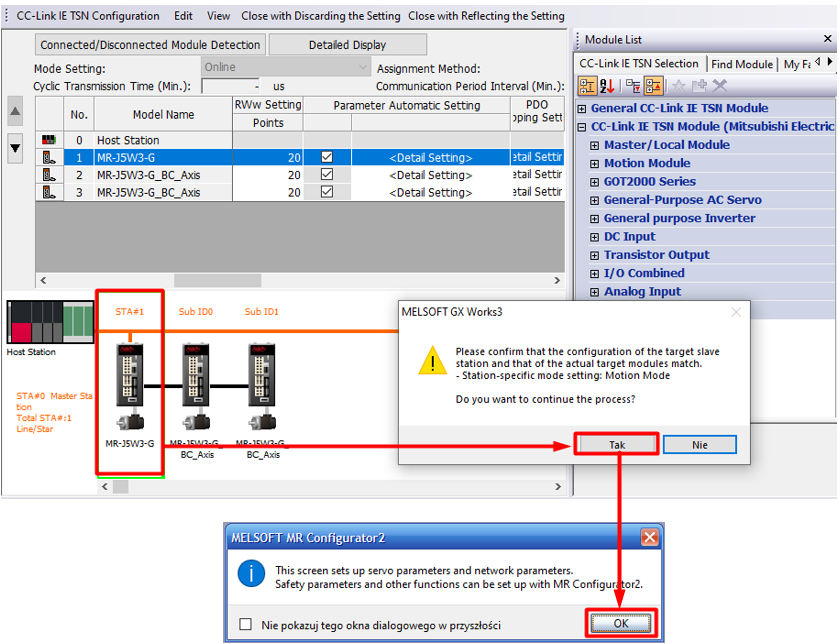839x644 pixels.
Task: Select Analog Input label in module tree
Action: coord(643,292)
